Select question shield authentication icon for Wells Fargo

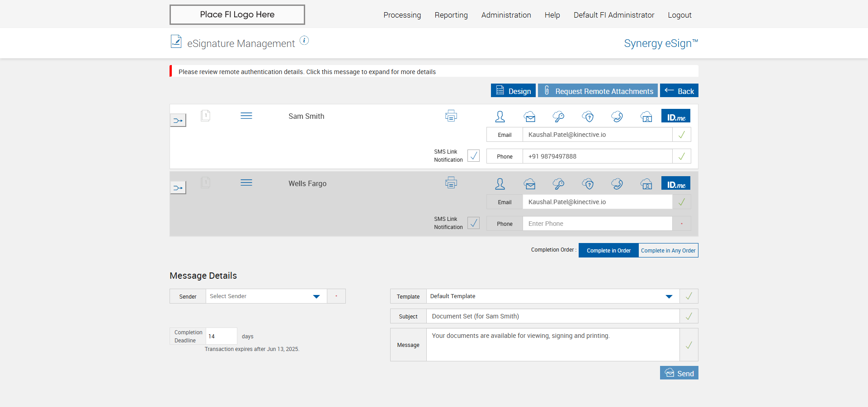[588, 184]
